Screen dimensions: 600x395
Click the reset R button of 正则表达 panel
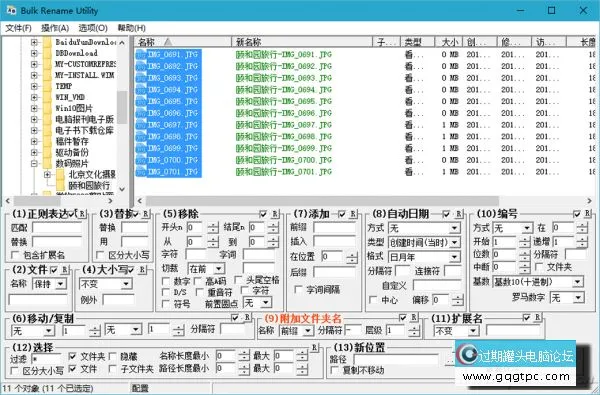82,214
